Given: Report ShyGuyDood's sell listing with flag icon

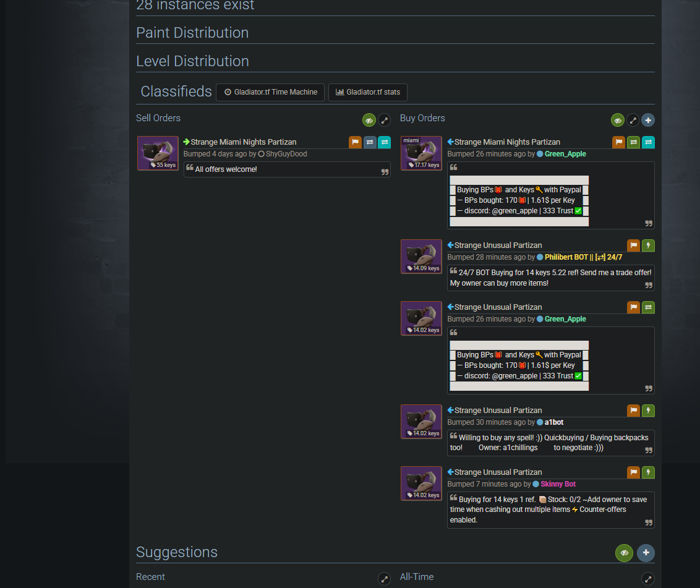Looking at the screenshot, I should [x=355, y=142].
